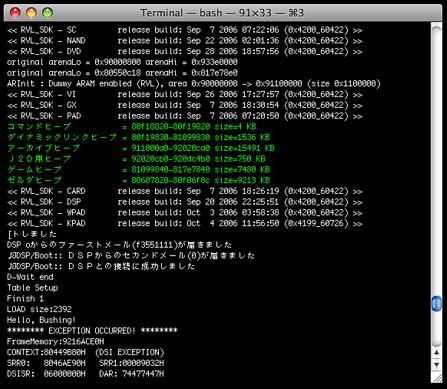
Task: Click the DSISR: 06000000H value
Action: click(46, 374)
